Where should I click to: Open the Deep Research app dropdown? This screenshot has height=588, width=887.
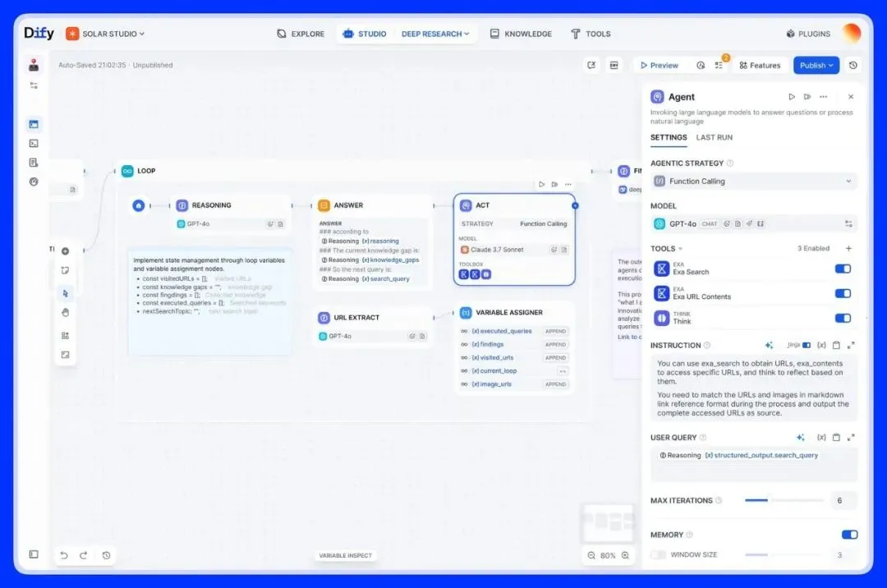point(435,34)
